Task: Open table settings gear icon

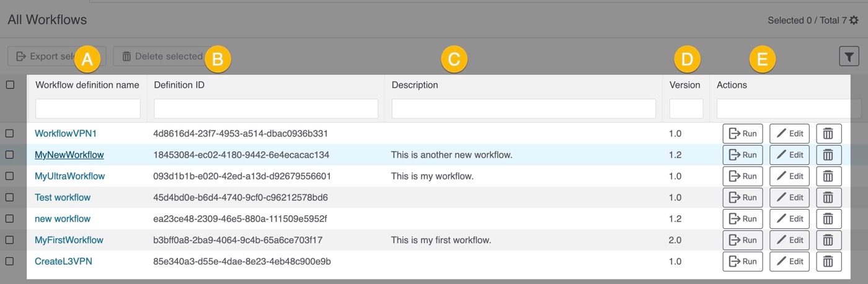Action: pos(854,20)
